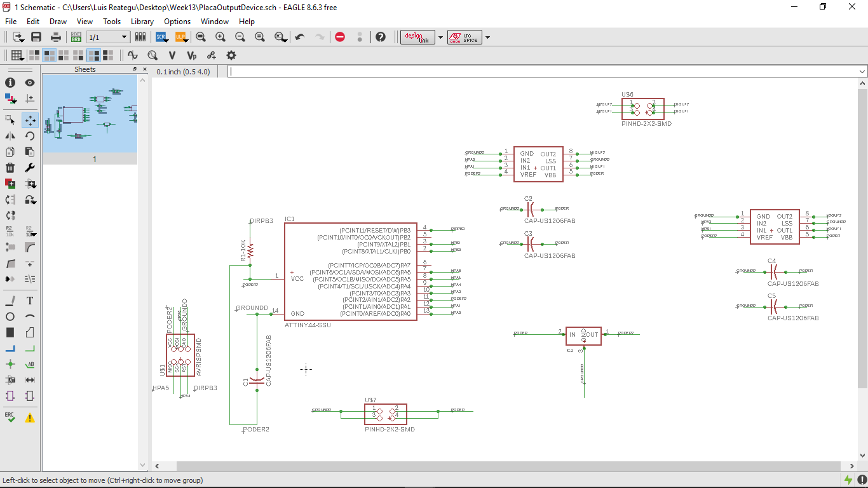Click the green lightning icon in status bar
Viewport: 868px width, 488px height.
(x=848, y=480)
